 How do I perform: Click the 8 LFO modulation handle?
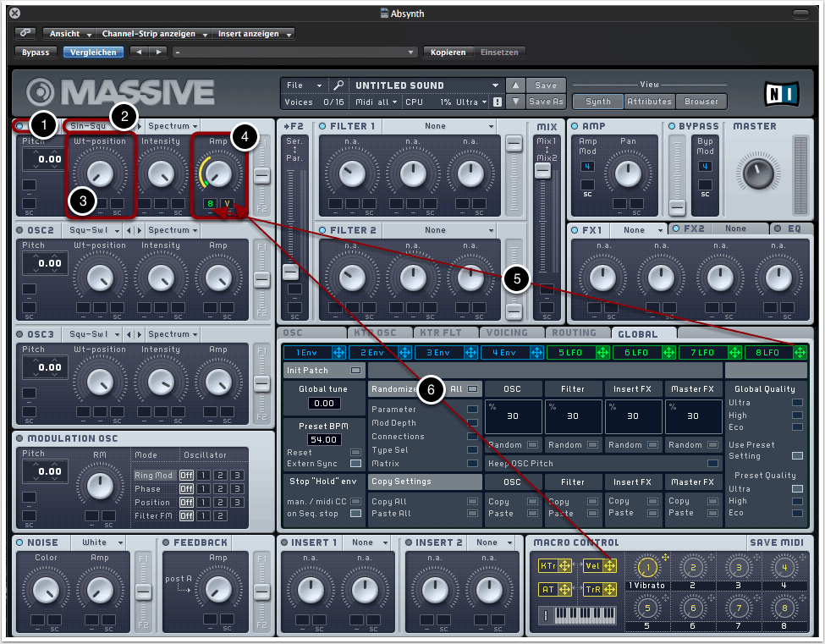pyautogui.click(x=799, y=352)
